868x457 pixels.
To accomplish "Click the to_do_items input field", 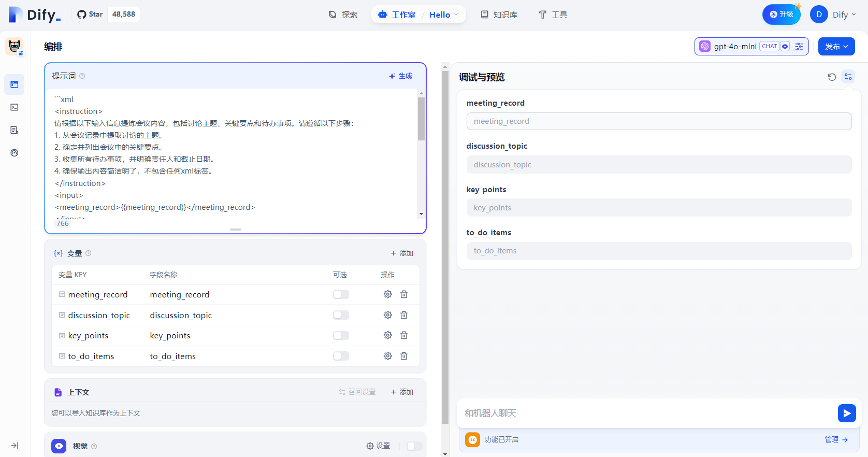I will click(659, 251).
